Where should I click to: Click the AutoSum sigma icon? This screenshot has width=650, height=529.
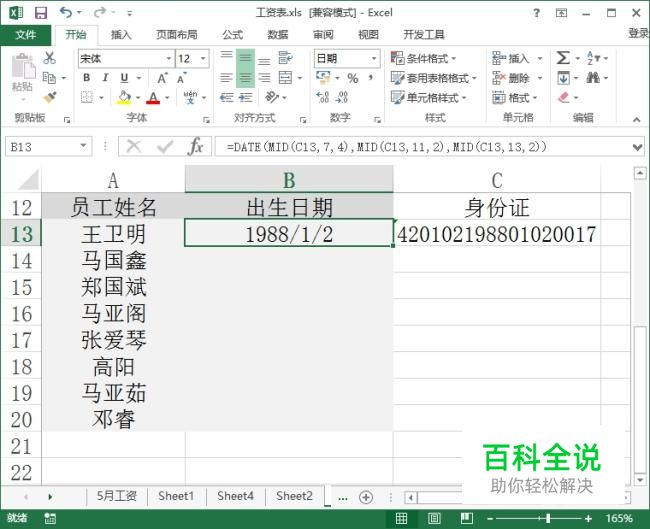pyautogui.click(x=563, y=58)
